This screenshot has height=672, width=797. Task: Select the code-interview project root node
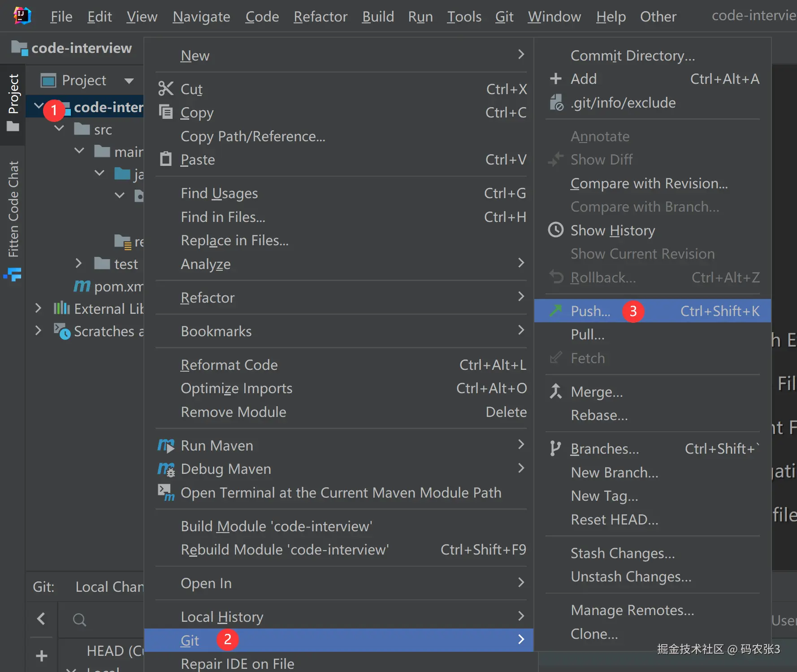click(x=85, y=107)
